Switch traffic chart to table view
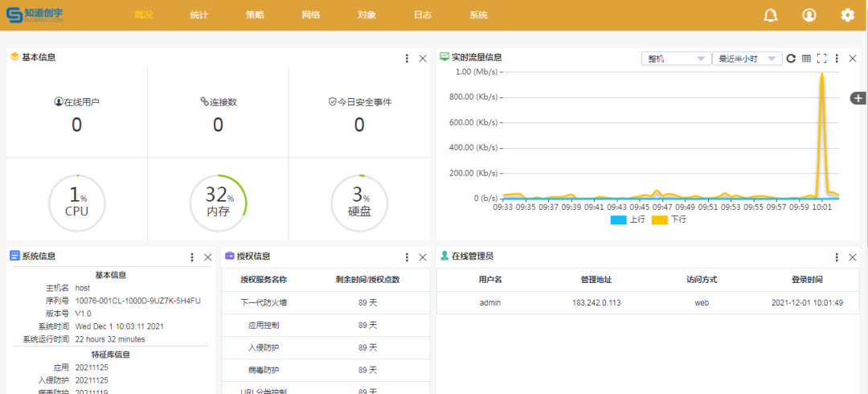 (x=806, y=59)
